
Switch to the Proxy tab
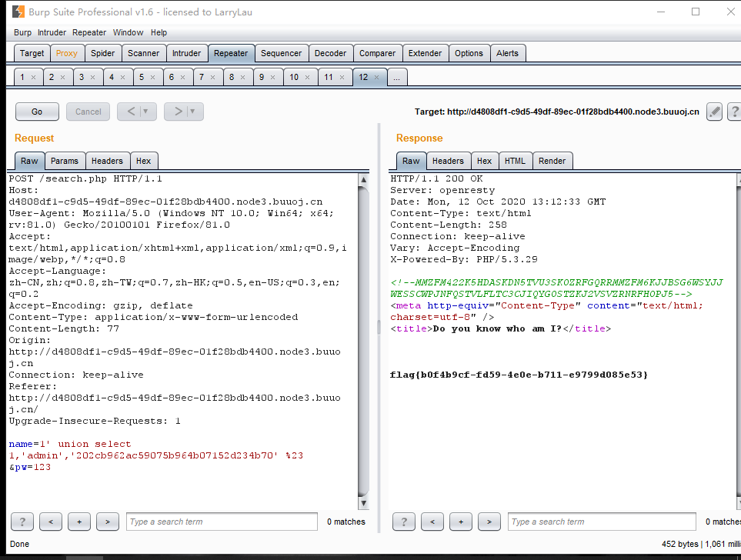[67, 53]
